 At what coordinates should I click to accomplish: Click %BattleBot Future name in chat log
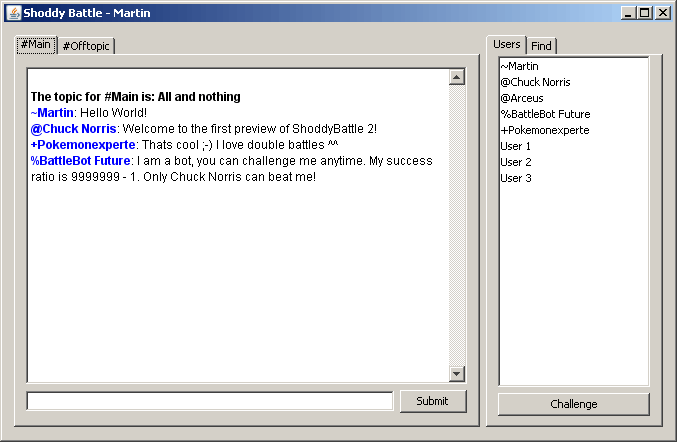[x=81, y=161]
